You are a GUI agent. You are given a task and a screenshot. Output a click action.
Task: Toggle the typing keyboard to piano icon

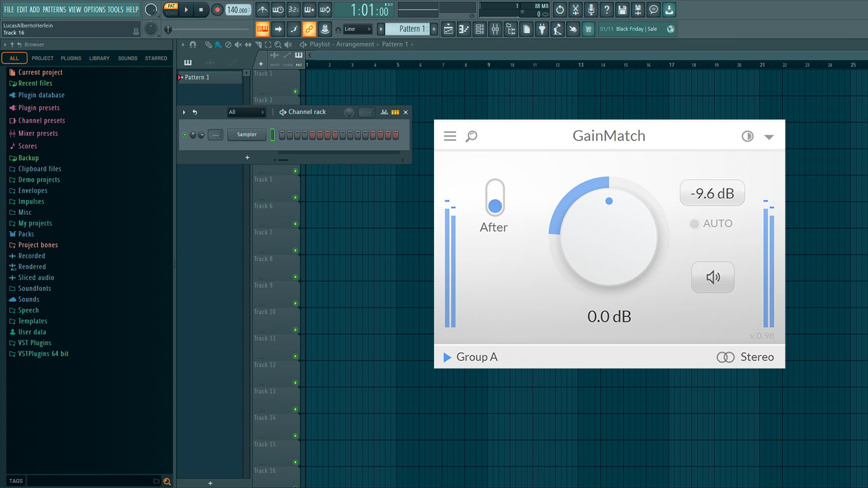pos(262,29)
